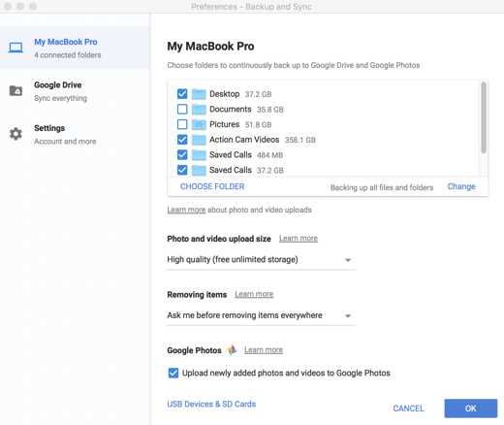This screenshot has width=504, height=425.
Task: Click the CHOOSE FOLDER button
Action: pos(212,186)
